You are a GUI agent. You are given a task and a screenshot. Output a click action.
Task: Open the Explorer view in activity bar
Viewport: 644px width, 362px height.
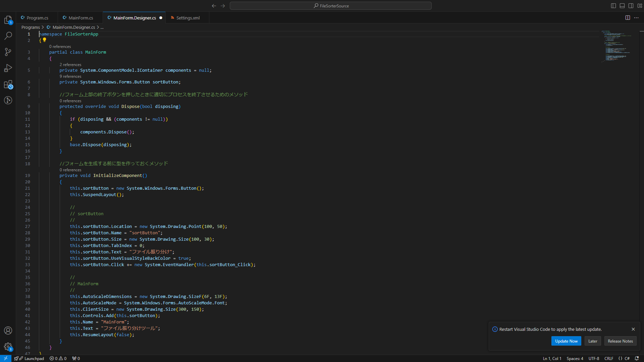tap(8, 20)
